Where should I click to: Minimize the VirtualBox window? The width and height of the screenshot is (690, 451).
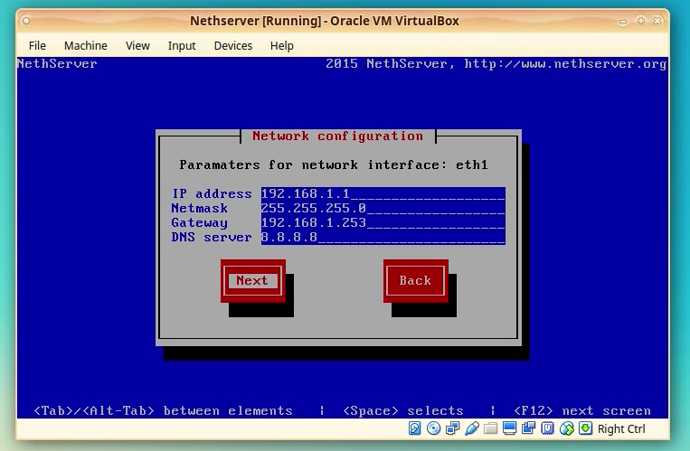pyautogui.click(x=623, y=21)
